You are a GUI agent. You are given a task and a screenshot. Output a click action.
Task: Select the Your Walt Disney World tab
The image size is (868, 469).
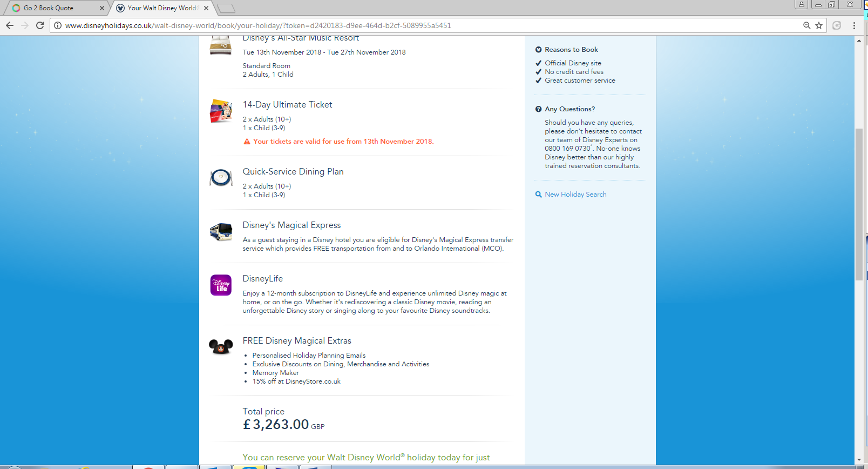click(162, 8)
